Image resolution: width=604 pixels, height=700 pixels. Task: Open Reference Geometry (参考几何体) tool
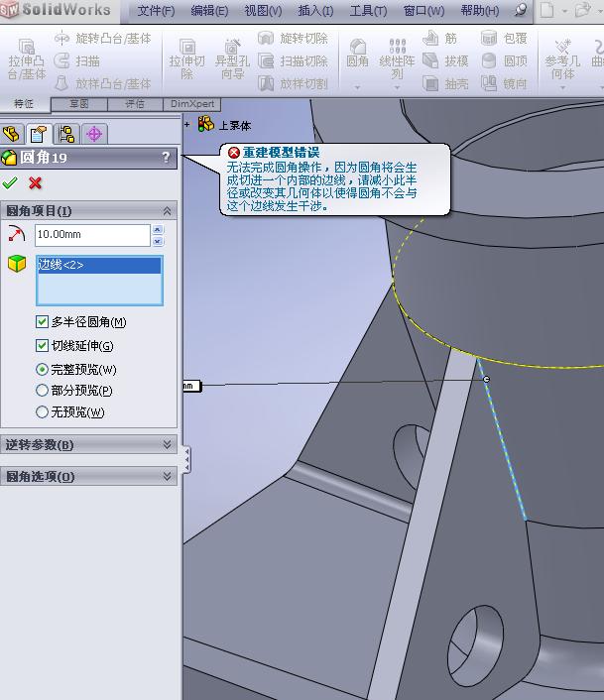coord(562,59)
